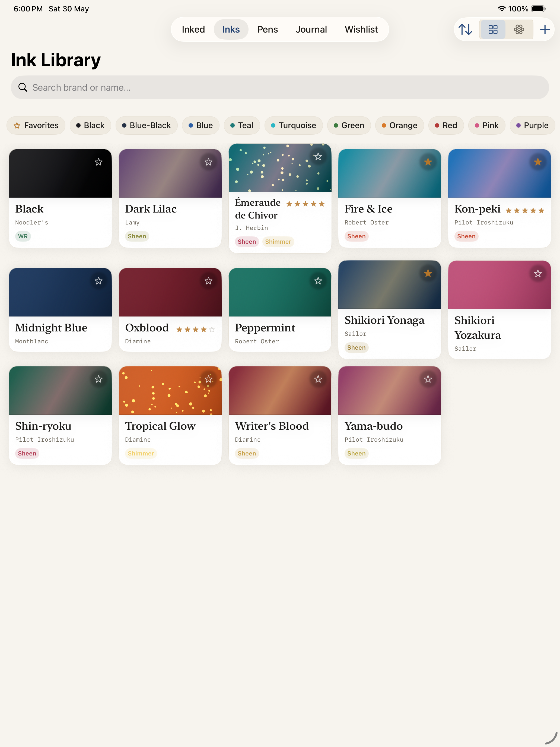Screen dimensions: 560x747
Task: Open the Oxblood color swatch
Action: point(170,292)
